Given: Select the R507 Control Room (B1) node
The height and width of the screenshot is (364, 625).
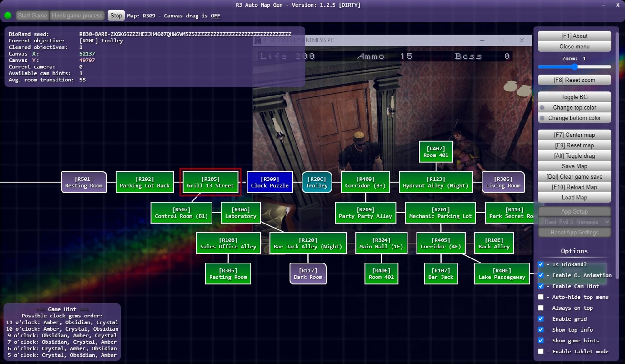Looking at the screenshot, I should pos(181,213).
